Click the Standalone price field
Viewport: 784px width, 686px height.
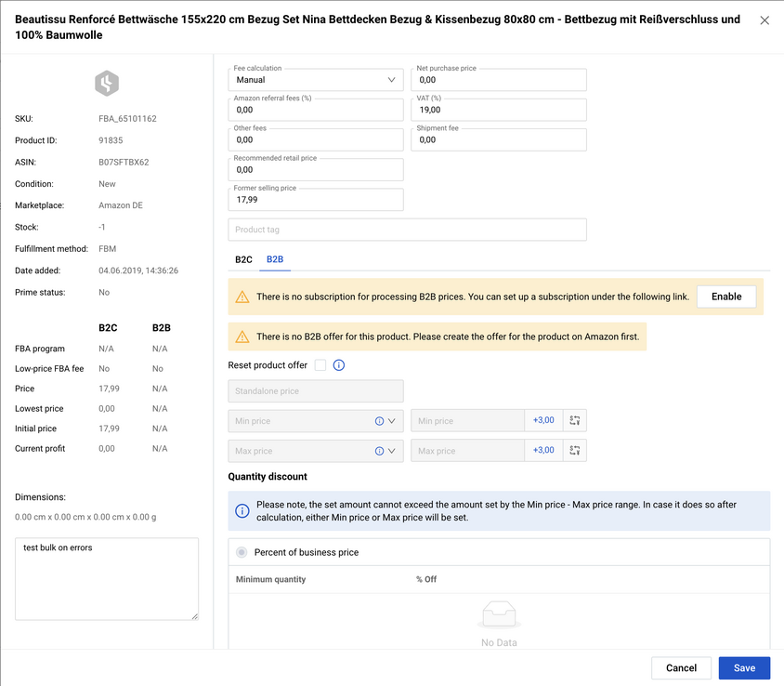(x=316, y=391)
